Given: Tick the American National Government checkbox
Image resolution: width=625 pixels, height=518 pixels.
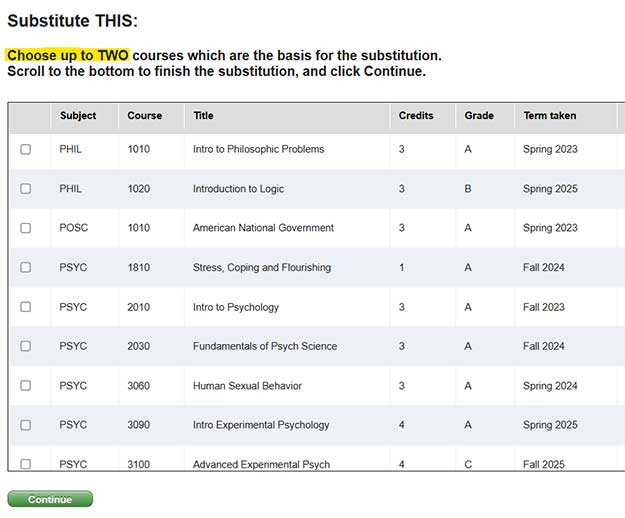Looking at the screenshot, I should click(26, 228).
